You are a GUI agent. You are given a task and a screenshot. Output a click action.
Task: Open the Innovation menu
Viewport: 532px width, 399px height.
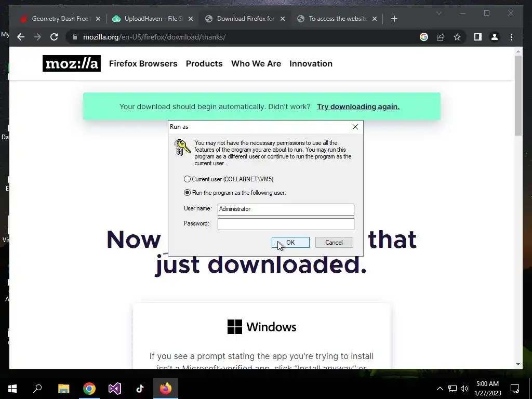311,63
